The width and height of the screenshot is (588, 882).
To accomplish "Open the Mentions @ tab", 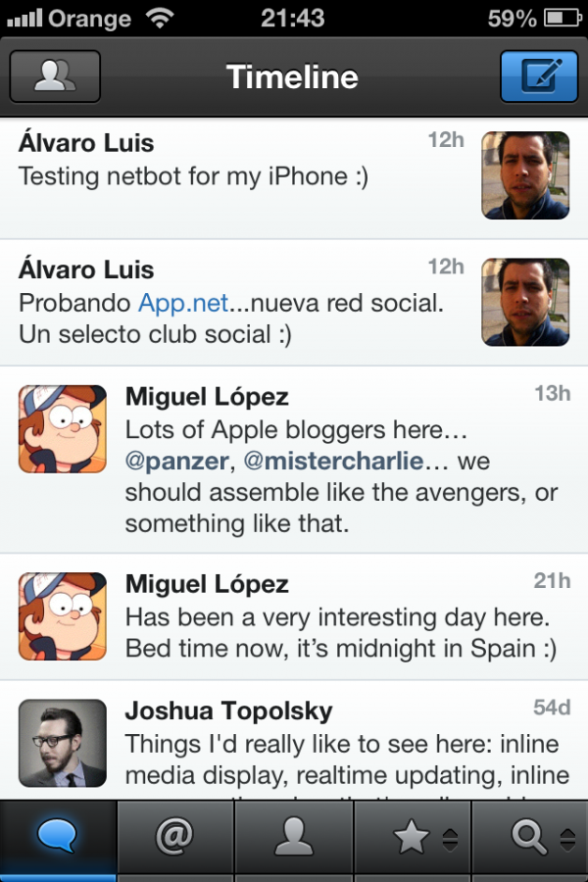I will [x=175, y=836].
